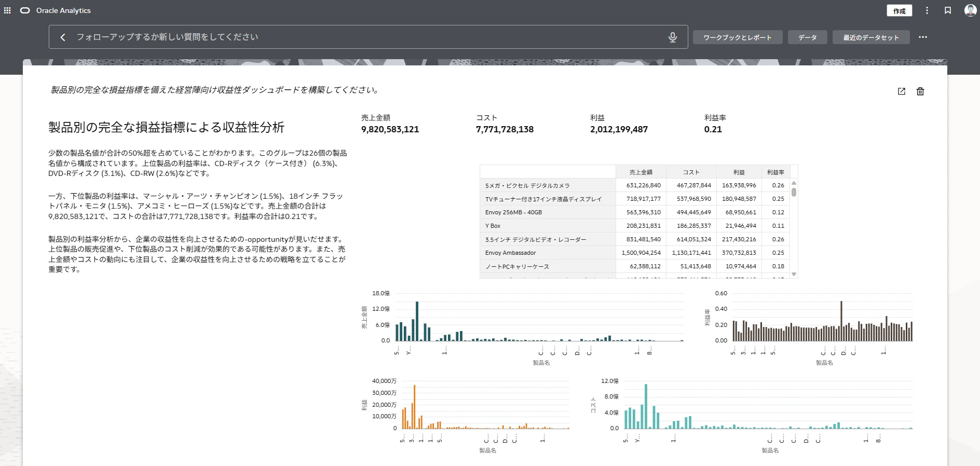This screenshot has height=466, width=980.
Task: Click the 製品名 axis label under 売上金額 chart
Action: (541, 363)
